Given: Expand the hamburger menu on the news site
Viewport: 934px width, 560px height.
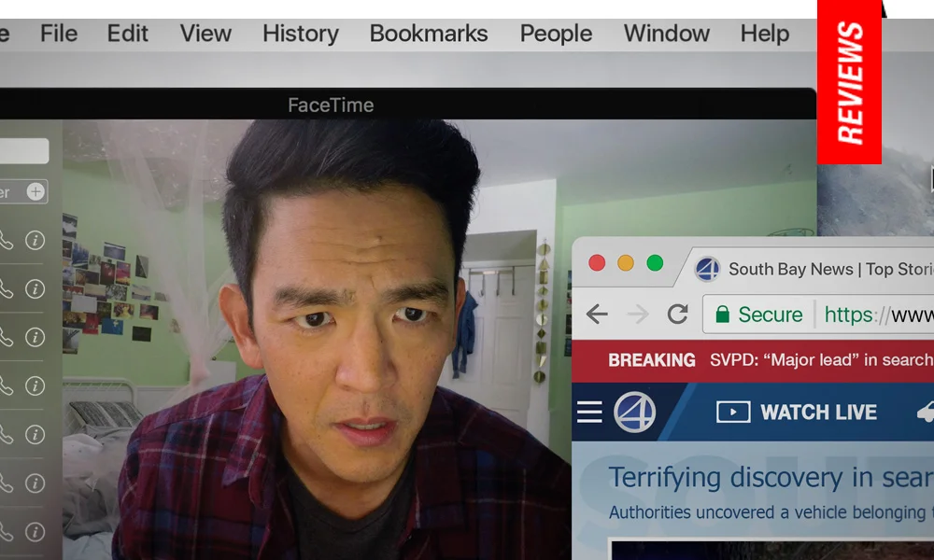Looking at the screenshot, I should point(590,411).
